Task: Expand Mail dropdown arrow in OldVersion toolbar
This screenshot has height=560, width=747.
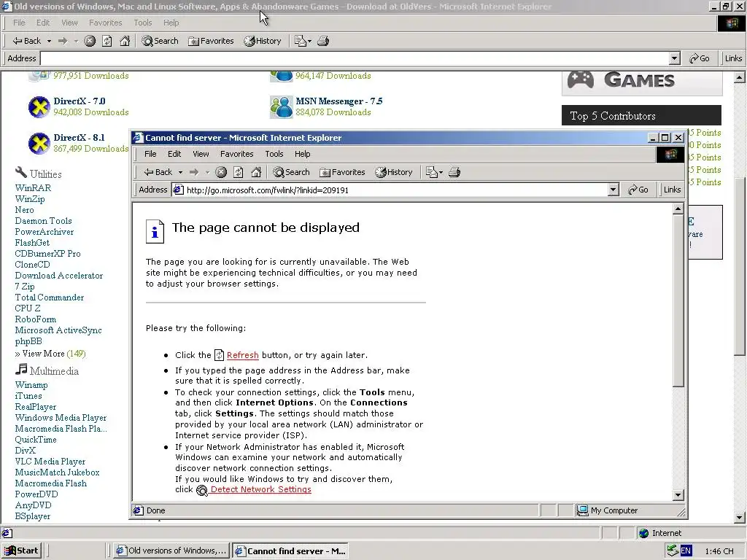Action: click(309, 41)
